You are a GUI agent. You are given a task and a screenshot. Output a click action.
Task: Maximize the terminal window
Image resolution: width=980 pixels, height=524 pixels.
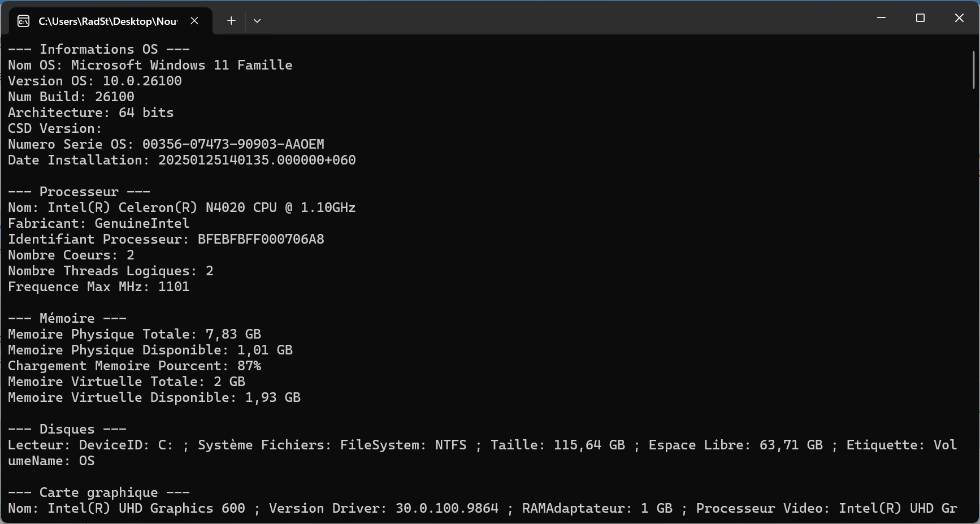click(920, 18)
